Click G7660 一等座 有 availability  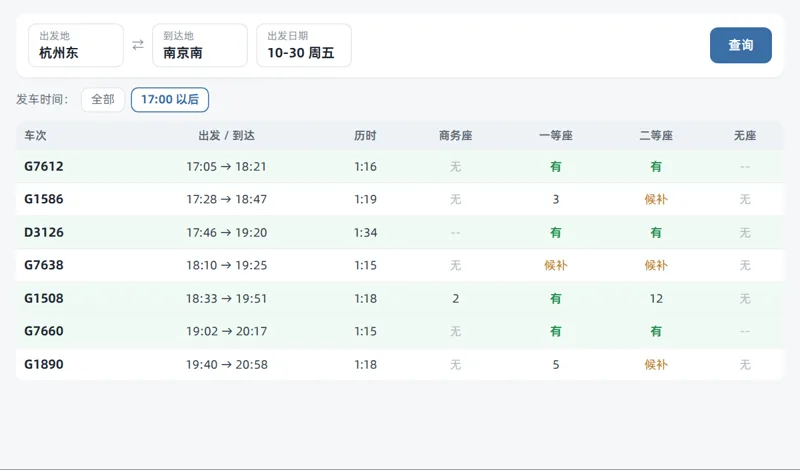pyautogui.click(x=556, y=331)
